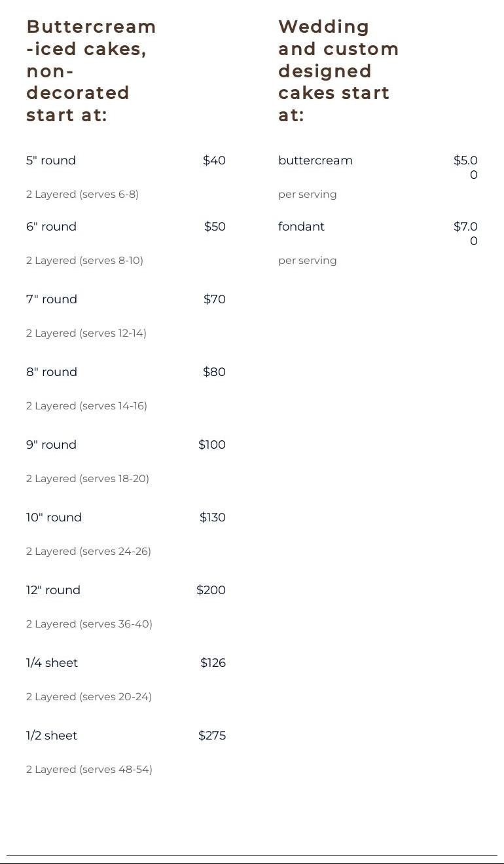Click the Wedding and custom designed cakes heading
The height and width of the screenshot is (864, 504).
click(338, 71)
